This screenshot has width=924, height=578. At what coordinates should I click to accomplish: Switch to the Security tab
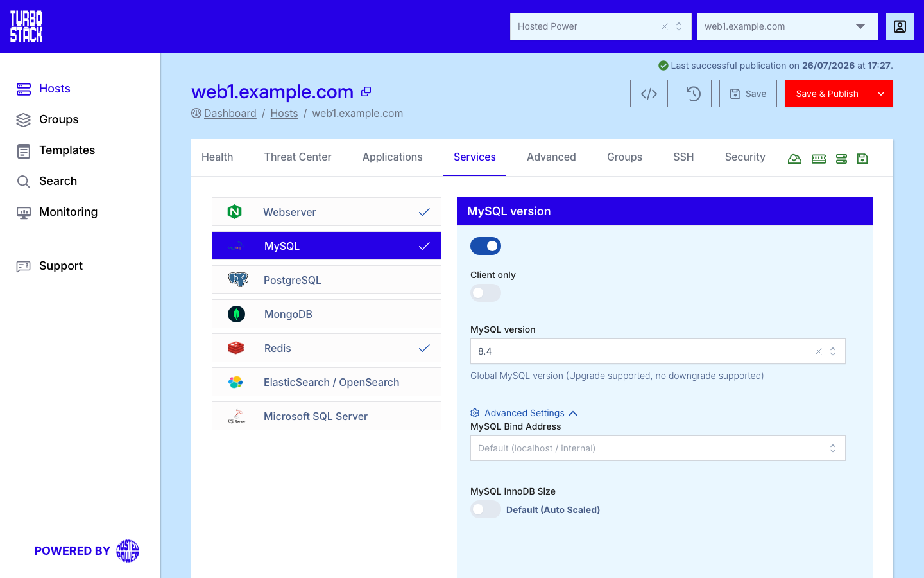(x=745, y=157)
